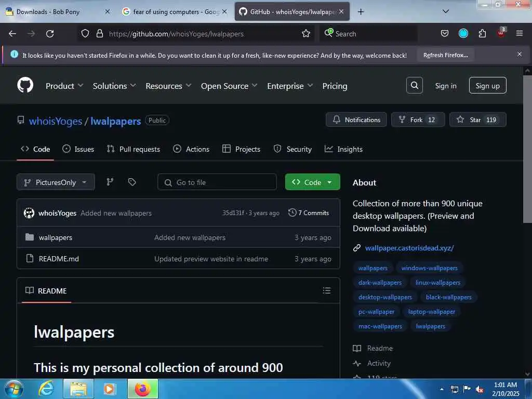Screen dimensions: 532x399
Task: Dismiss the Refresh Firefox notification bar
Action: [520, 54]
